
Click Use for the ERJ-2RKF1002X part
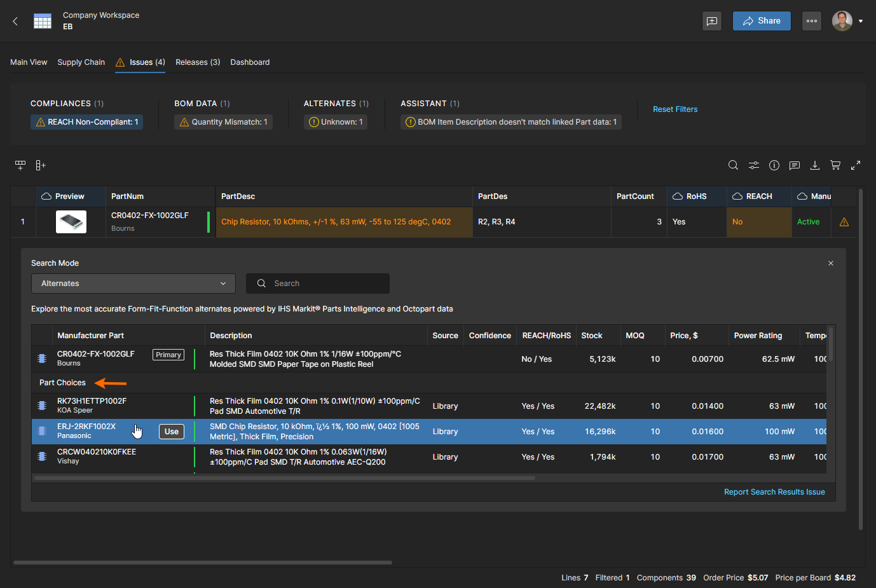click(x=171, y=432)
